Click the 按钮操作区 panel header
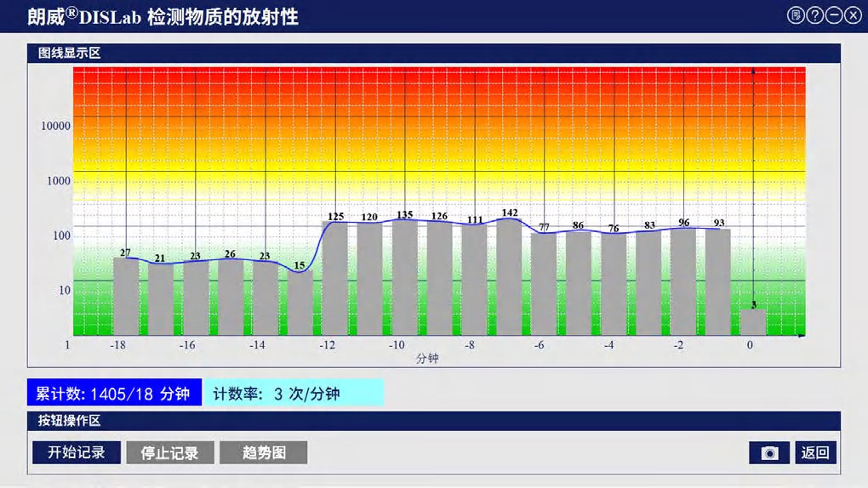868x488 pixels. pyautogui.click(x=70, y=421)
